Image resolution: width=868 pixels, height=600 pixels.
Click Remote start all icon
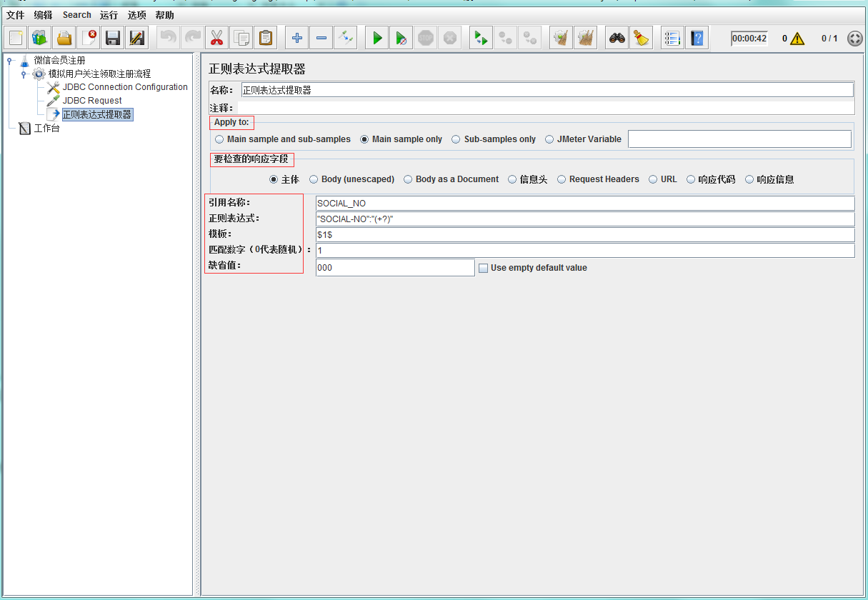(x=481, y=38)
